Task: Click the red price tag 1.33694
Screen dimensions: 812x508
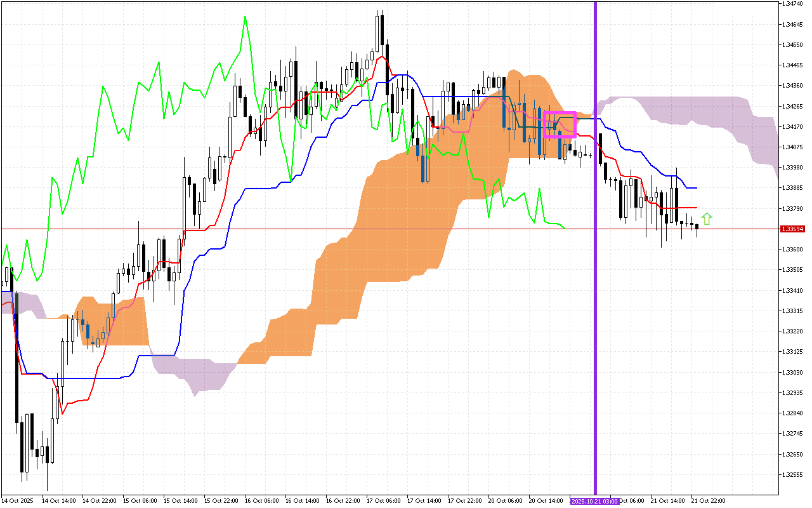Action: click(793, 229)
